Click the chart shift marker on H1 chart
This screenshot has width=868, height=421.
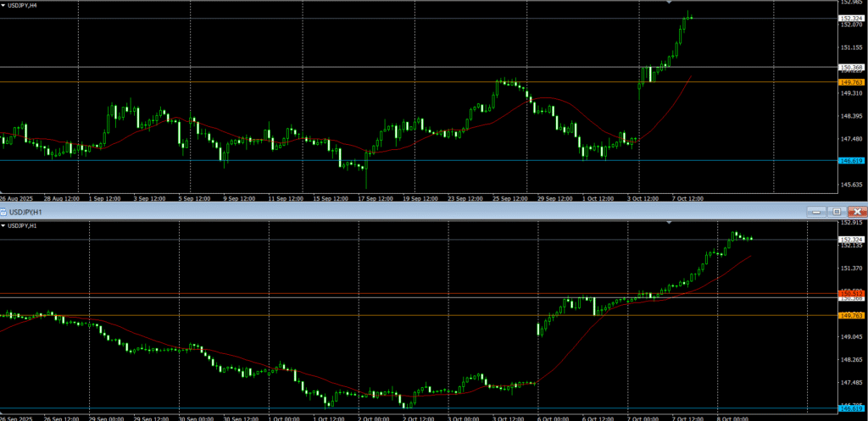click(x=669, y=222)
